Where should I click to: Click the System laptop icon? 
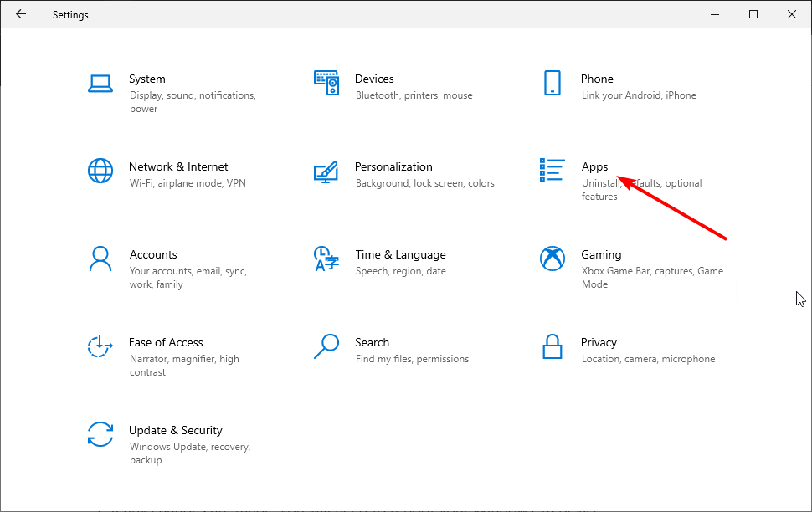tap(100, 83)
